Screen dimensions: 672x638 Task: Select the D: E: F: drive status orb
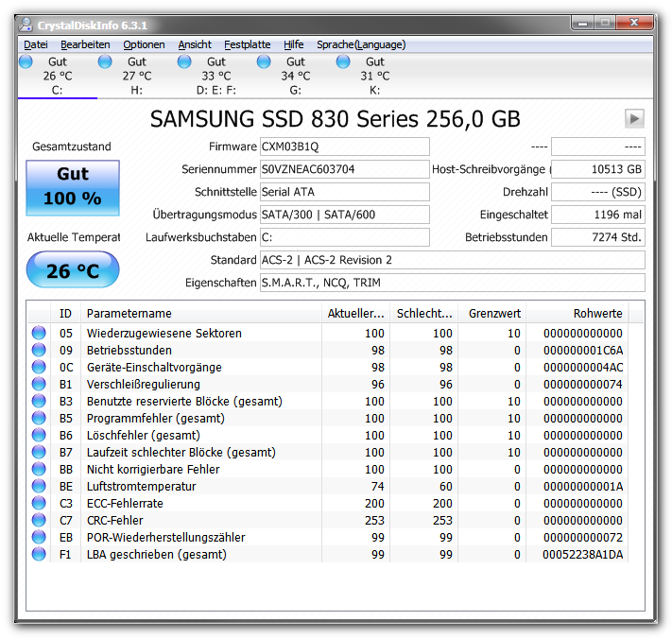tap(184, 61)
